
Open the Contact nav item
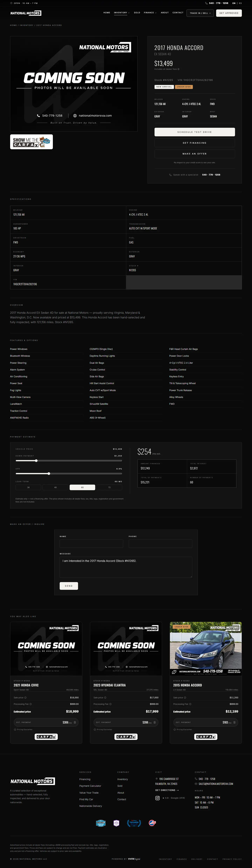(x=178, y=13)
